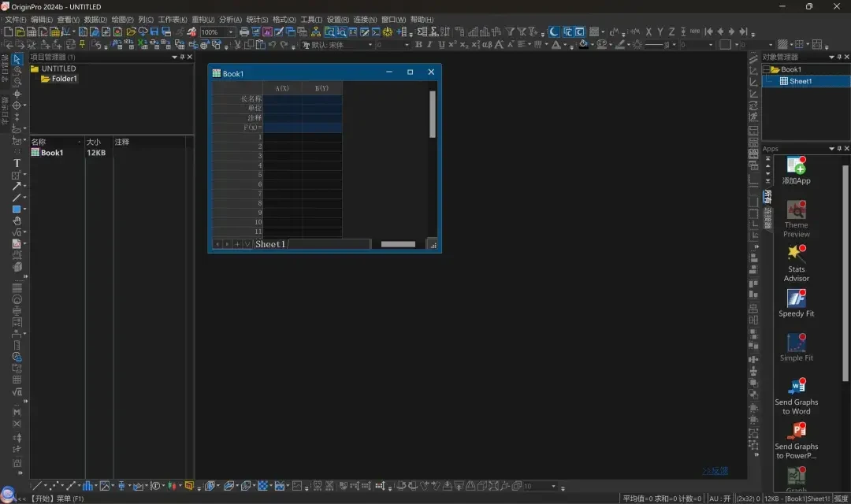Toggle pin on Apps panel
Viewport: 851px width, 504px height.
pyautogui.click(x=839, y=149)
